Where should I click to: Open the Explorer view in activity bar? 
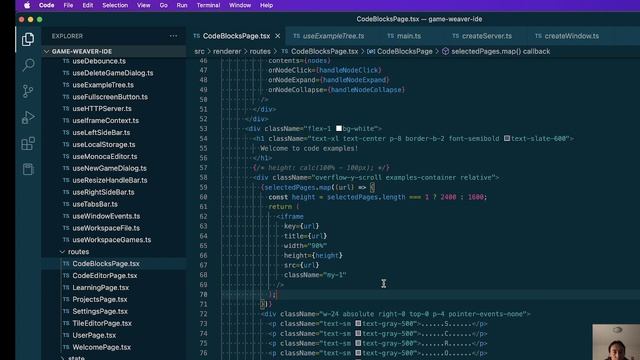[28, 39]
